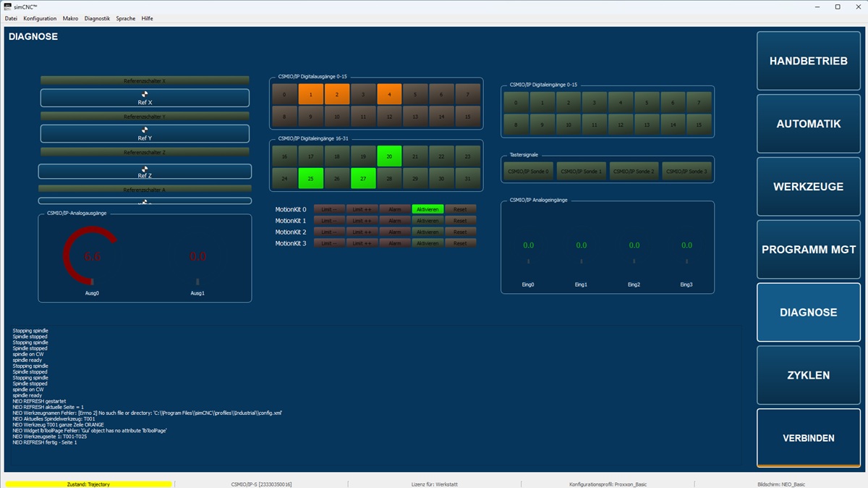Open the Sprache menu
The width and height of the screenshot is (868, 488).
125,18
